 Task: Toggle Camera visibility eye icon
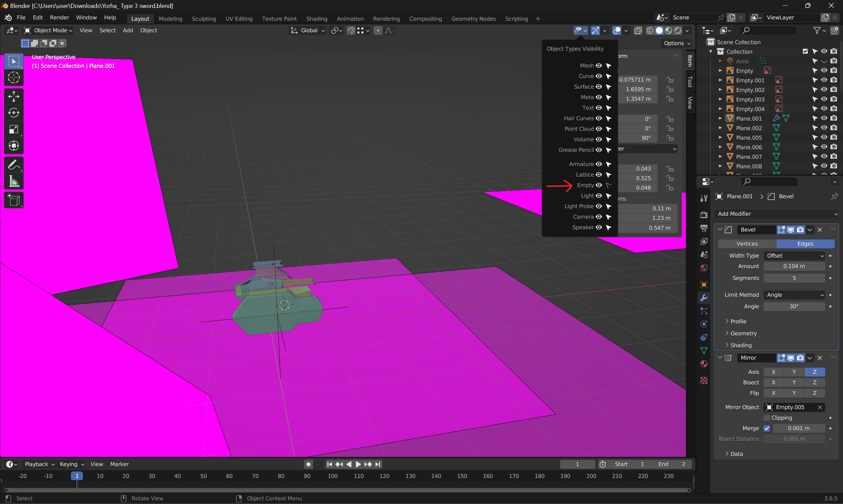[x=599, y=217]
